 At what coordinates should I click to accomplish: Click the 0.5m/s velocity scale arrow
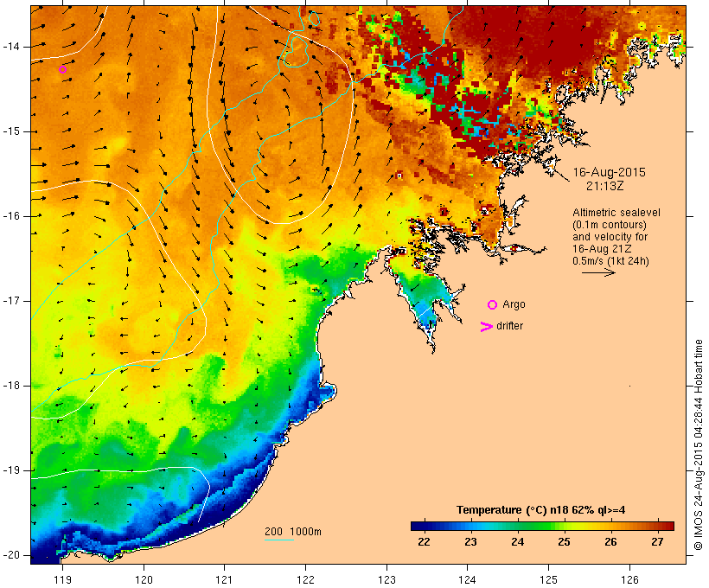(x=598, y=272)
